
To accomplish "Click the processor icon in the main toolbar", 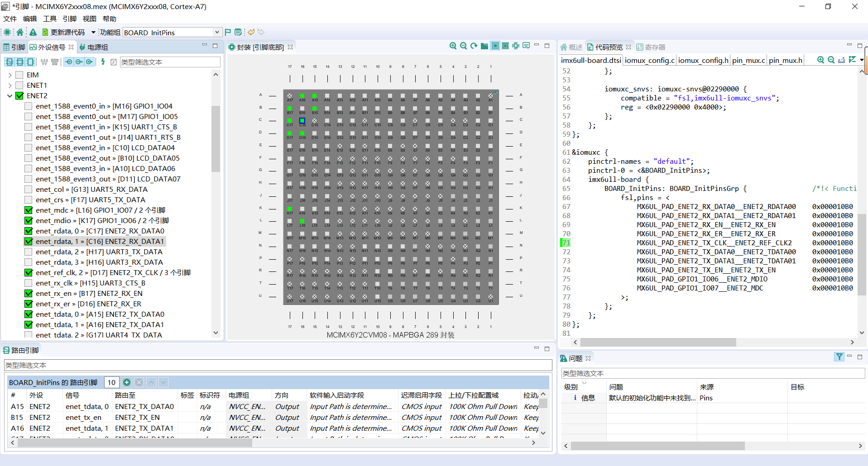I will [x=7, y=32].
